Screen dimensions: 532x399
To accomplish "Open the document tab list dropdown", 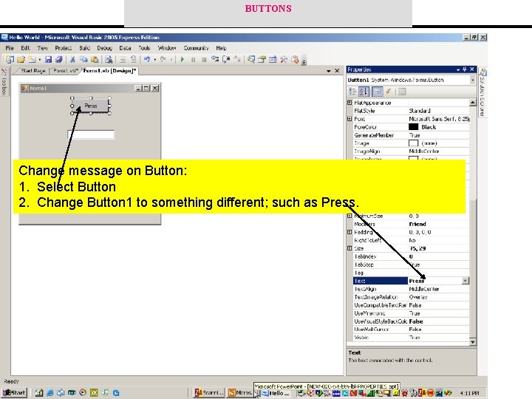I will pyautogui.click(x=328, y=71).
